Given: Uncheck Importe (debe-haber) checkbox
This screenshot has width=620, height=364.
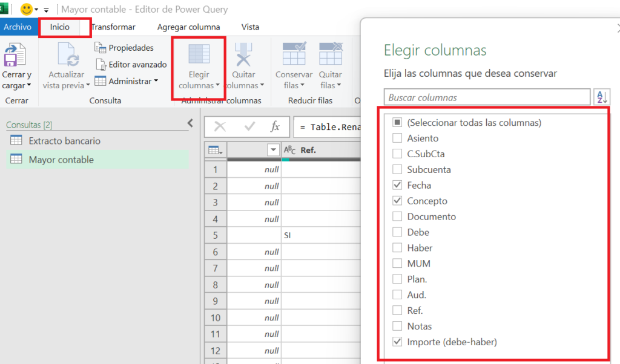Looking at the screenshot, I should 397,342.
